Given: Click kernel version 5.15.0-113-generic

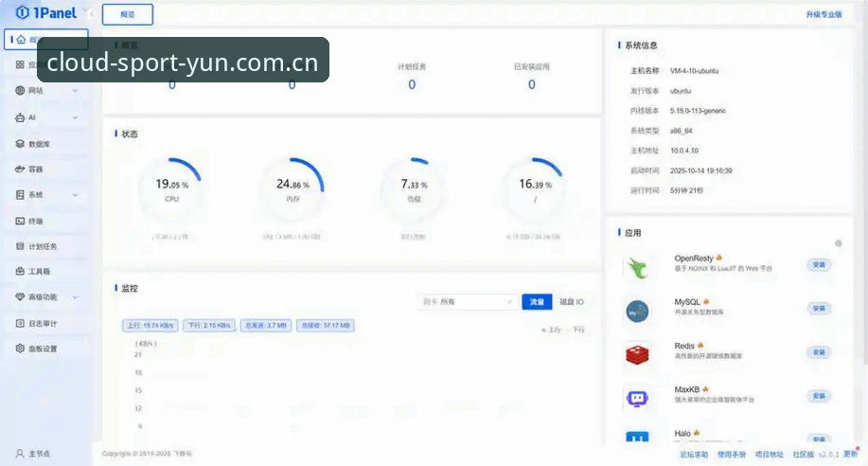Looking at the screenshot, I should click(698, 111).
